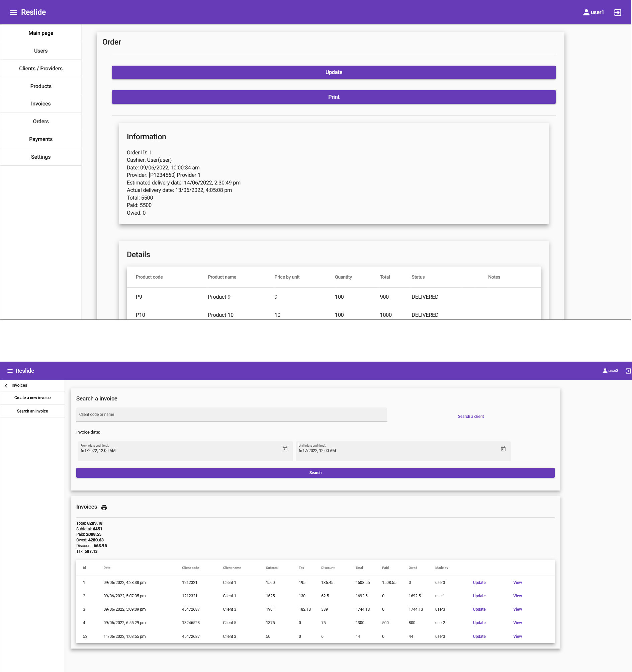The width and height of the screenshot is (632, 672).
Task: Click the purple Search button
Action: click(x=315, y=472)
